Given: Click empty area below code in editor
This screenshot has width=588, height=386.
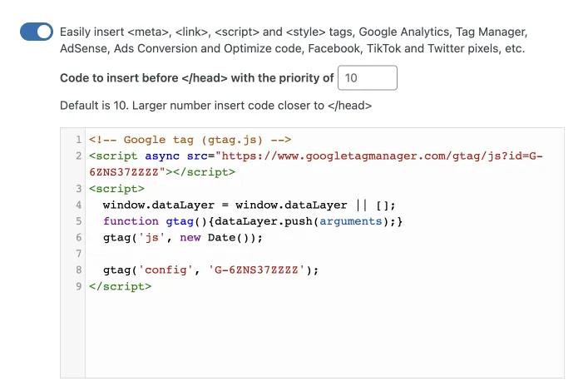Looking at the screenshot, I should [324, 336].
